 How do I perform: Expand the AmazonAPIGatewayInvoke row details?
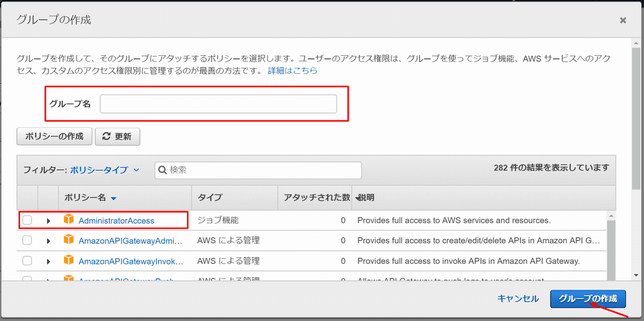[48, 261]
